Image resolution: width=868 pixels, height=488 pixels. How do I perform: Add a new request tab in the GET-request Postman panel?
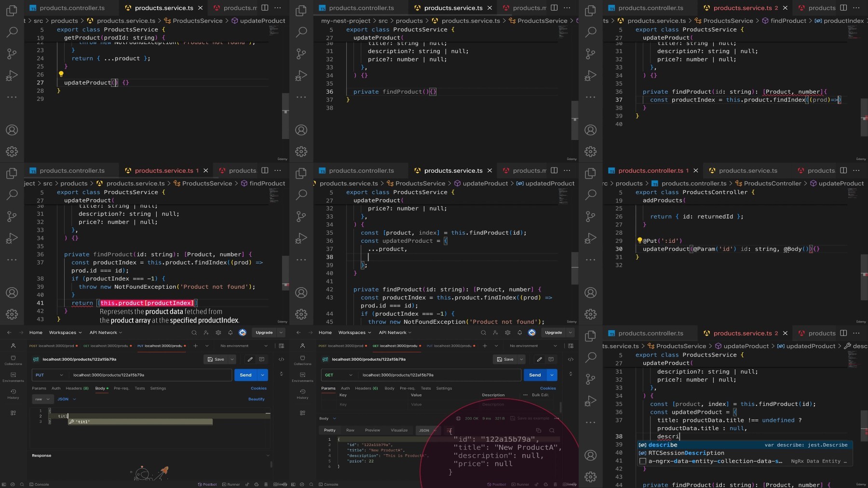pos(485,346)
